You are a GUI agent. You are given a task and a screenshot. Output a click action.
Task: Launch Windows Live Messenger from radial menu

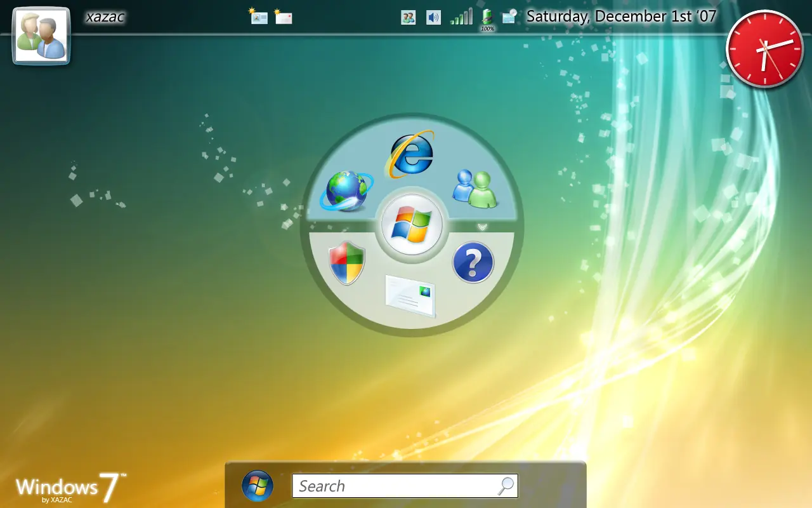point(475,189)
